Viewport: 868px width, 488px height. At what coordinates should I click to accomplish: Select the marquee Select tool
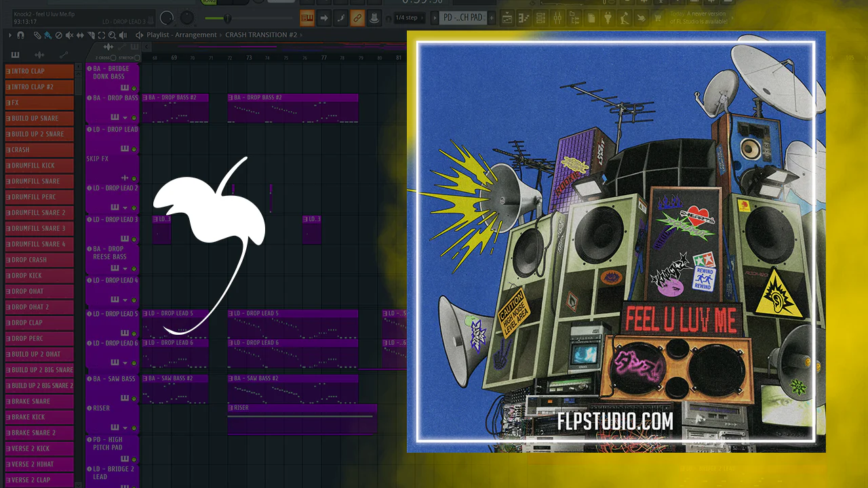coord(102,35)
